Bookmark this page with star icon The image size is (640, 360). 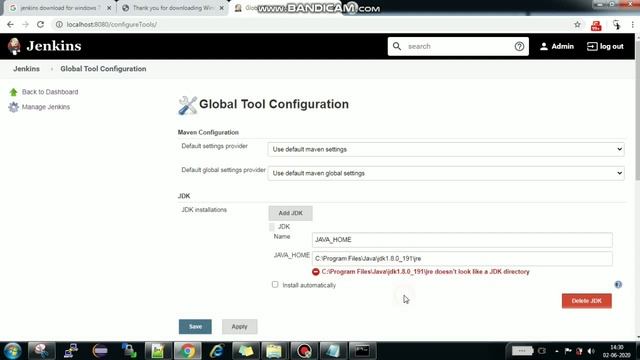tap(577, 24)
